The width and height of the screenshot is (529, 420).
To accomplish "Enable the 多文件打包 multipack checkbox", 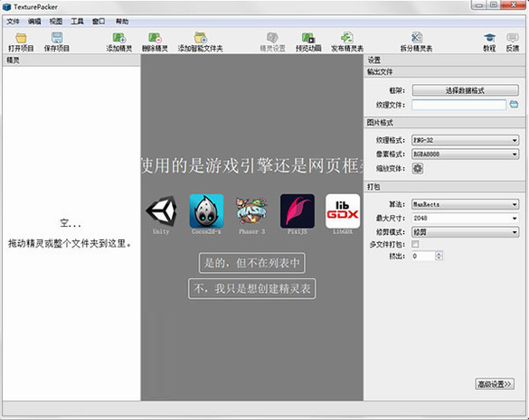I will coord(415,244).
